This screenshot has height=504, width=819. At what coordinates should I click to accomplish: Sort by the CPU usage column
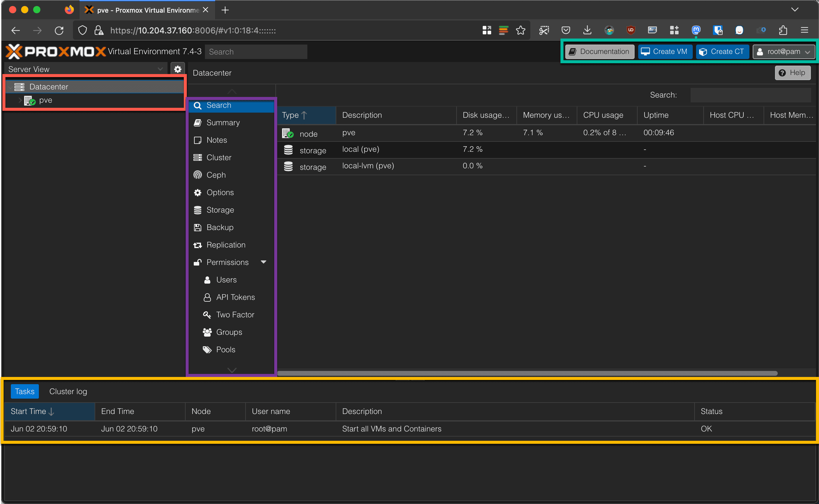coord(607,115)
